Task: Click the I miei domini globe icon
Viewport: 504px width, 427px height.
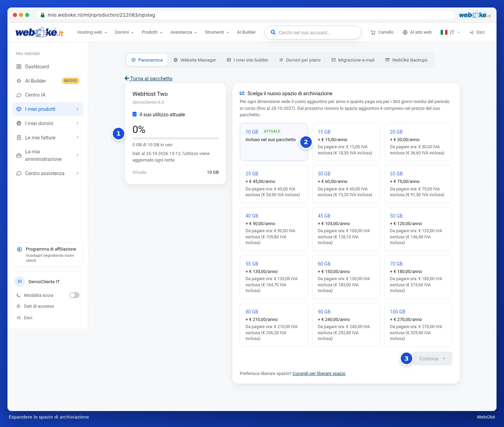Action: point(19,123)
